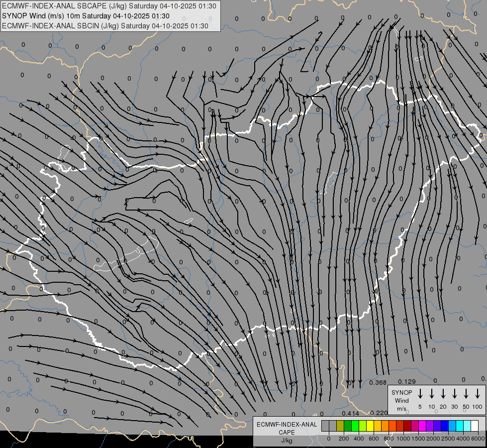Click the 1500 tick label on CAPE scale
This screenshot has width=487, height=448.
click(x=418, y=439)
